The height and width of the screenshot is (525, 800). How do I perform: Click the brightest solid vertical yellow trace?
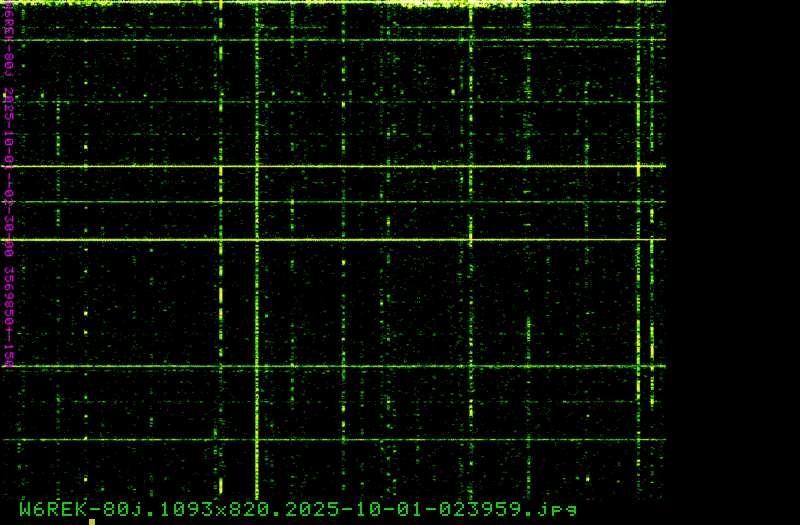coord(257,300)
